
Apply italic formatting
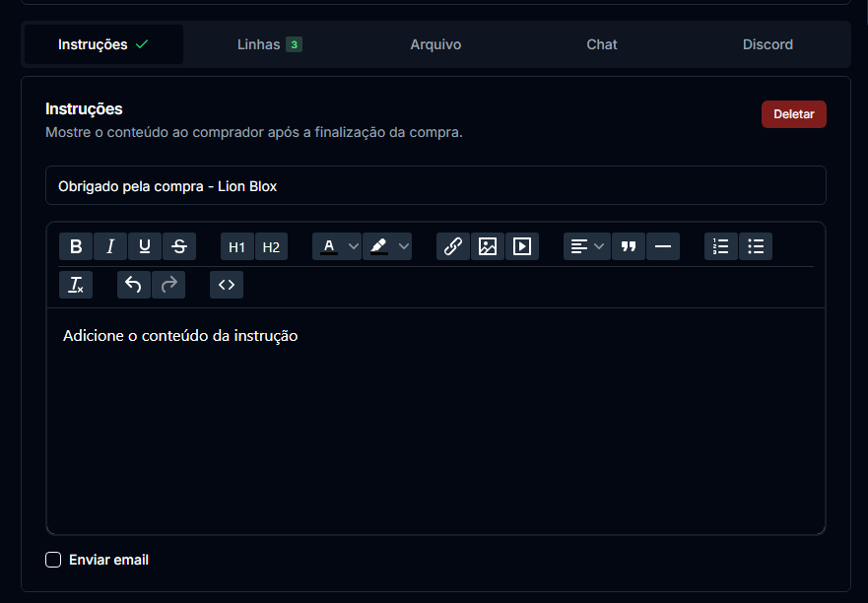[x=110, y=246]
